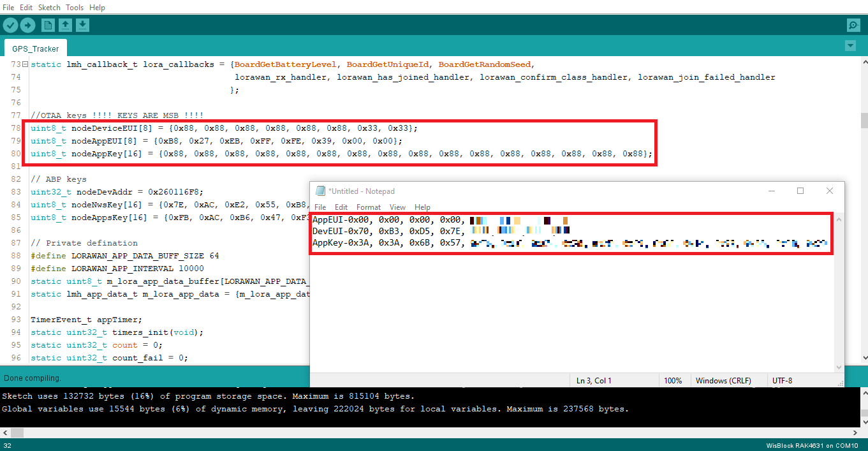This screenshot has width=868, height=451.
Task: Open Arduino File menu
Action: [8, 8]
